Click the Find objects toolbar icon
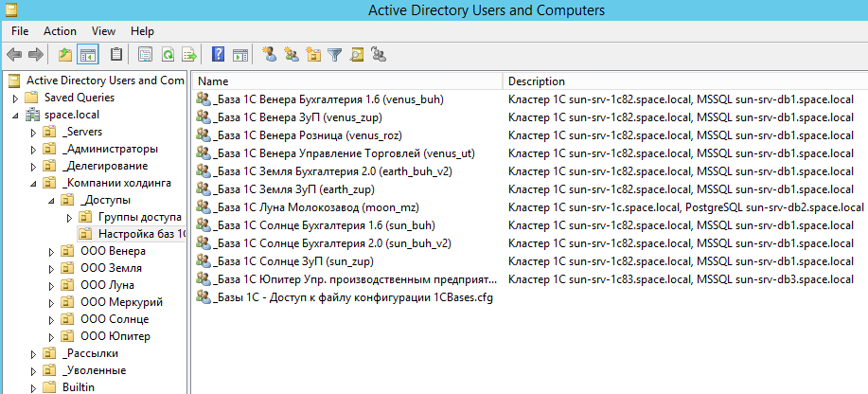The height and width of the screenshot is (394, 868). [x=357, y=55]
